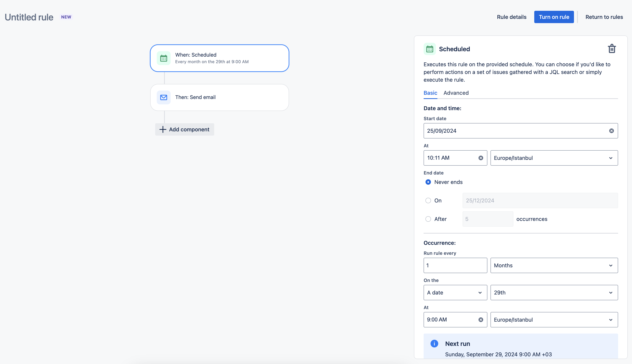
Task: Delete the Scheduled trigger with trash icon
Action: 612,49
